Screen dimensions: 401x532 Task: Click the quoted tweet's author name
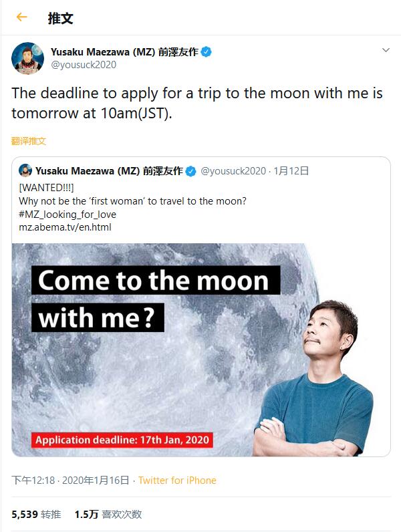[109, 171]
